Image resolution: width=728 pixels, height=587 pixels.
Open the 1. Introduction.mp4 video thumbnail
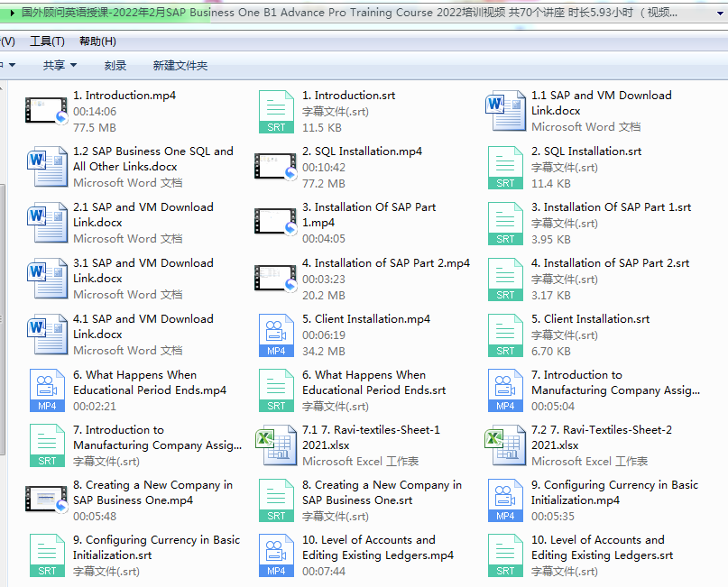[x=46, y=110]
